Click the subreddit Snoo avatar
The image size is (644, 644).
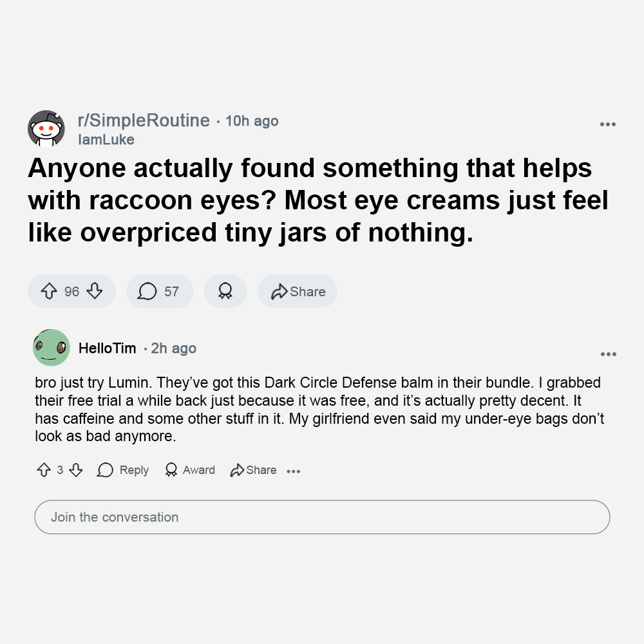46,129
